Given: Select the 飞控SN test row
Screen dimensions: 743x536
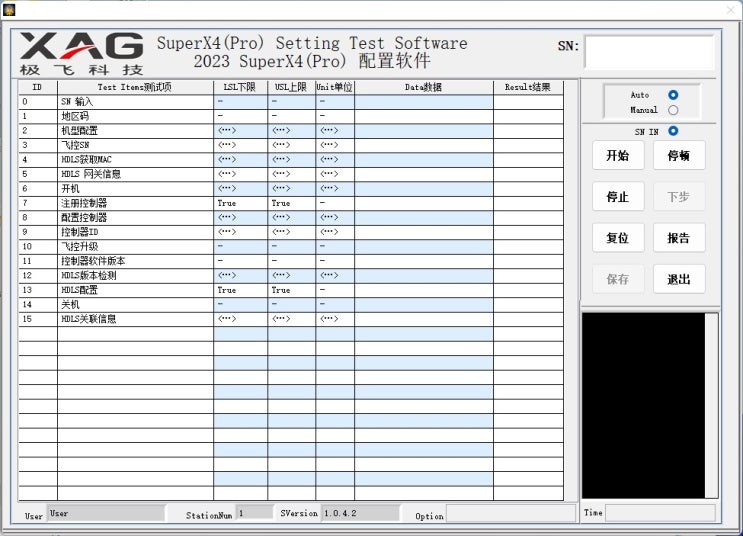Looking at the screenshot, I should (x=291, y=145).
